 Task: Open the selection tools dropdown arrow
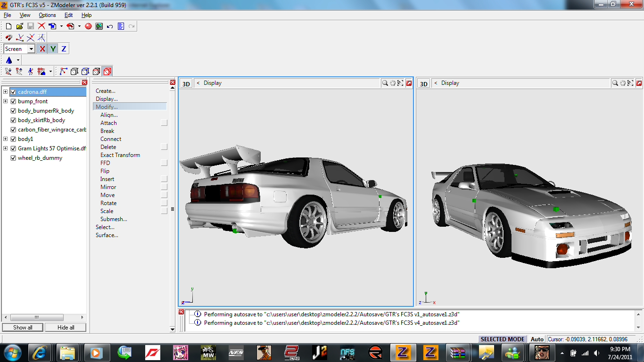click(50, 72)
